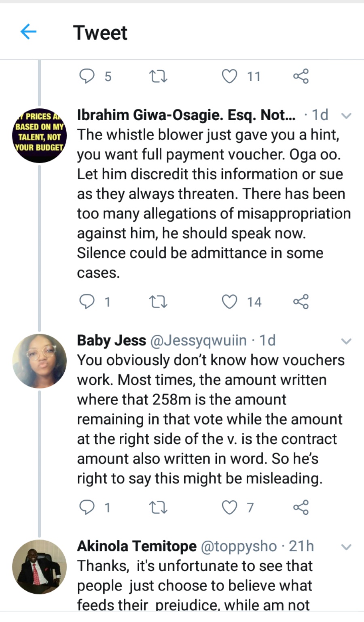Expand the menu chevron on Baby Jess's tweet
The height and width of the screenshot is (622, 364).
coord(346,341)
